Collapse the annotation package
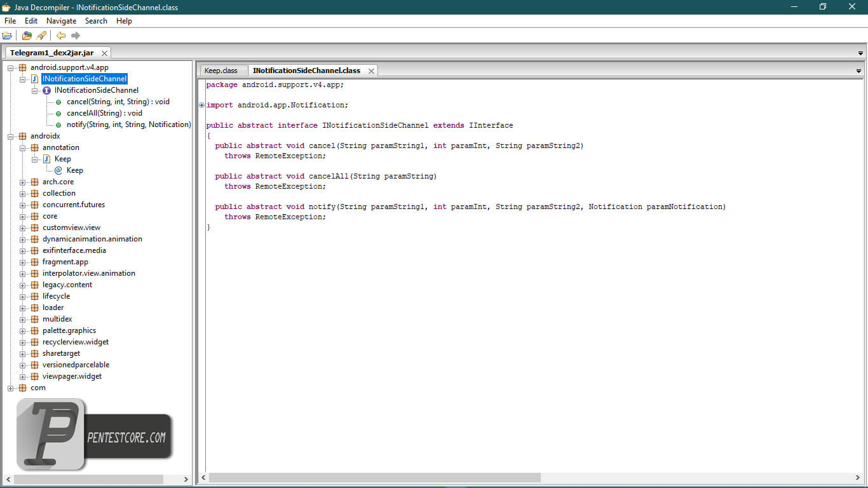Viewport: 868px width, 488px height. click(x=23, y=147)
